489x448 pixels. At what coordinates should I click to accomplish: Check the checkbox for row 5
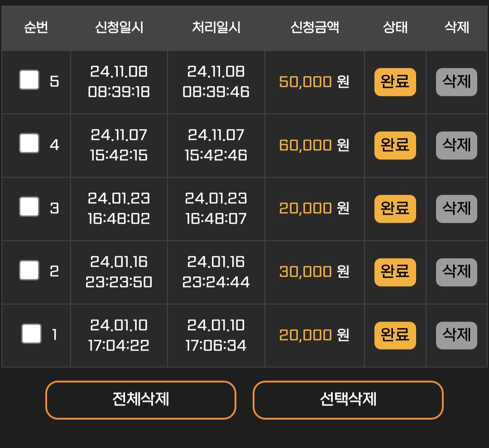click(x=29, y=80)
